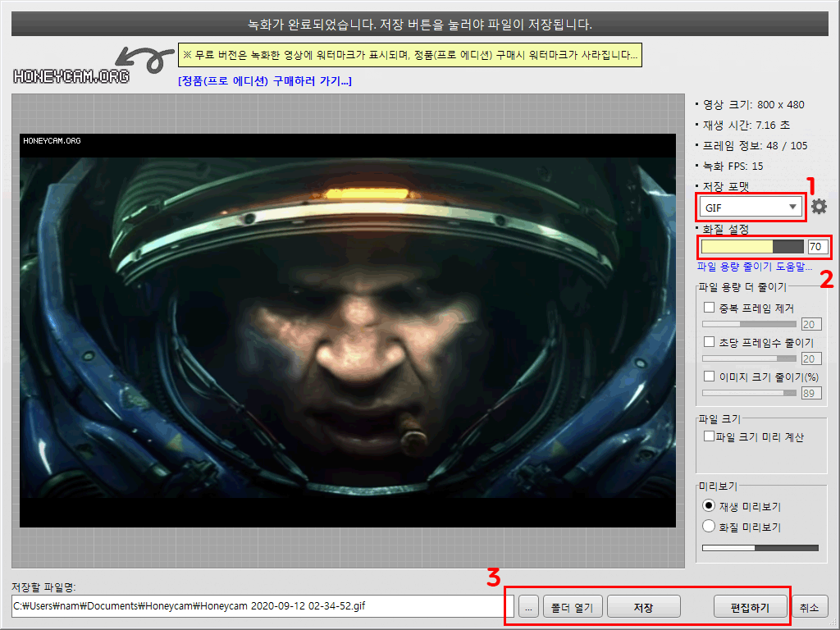The image size is (840, 630).
Task: Click the duplicate frame removal slider
Action: [749, 324]
